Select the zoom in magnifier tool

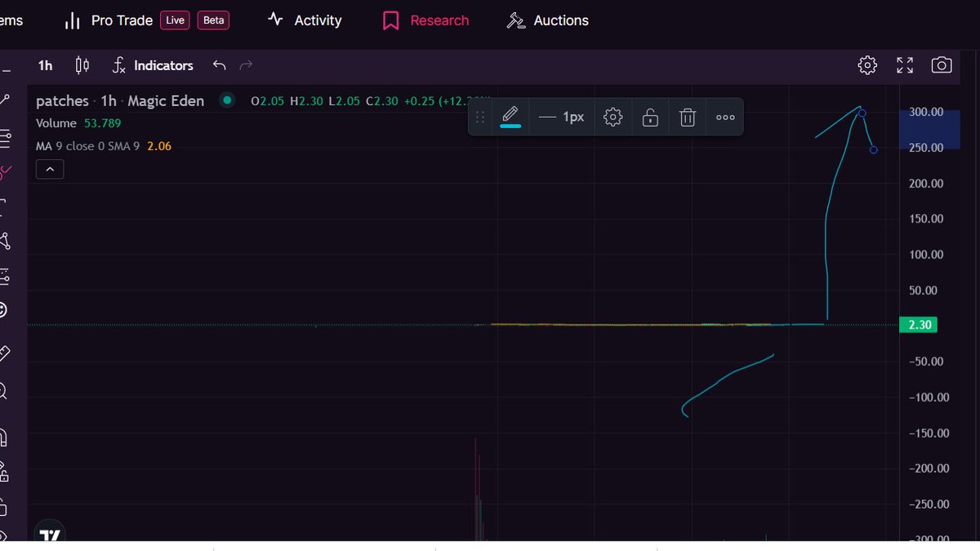tap(3, 392)
